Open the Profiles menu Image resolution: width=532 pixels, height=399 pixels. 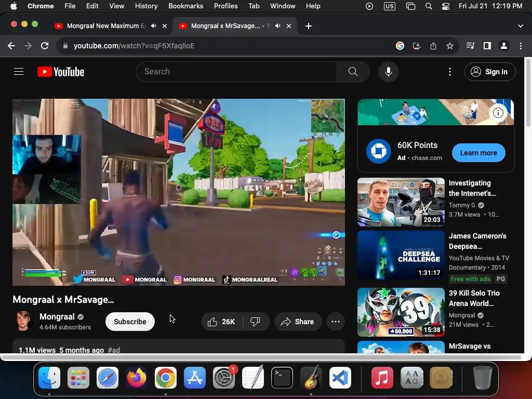tap(225, 6)
